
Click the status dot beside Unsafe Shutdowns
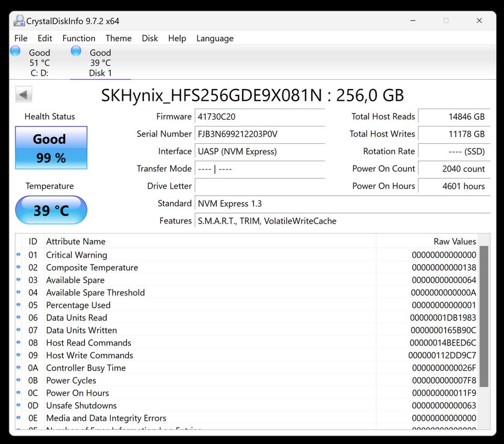tap(18, 405)
